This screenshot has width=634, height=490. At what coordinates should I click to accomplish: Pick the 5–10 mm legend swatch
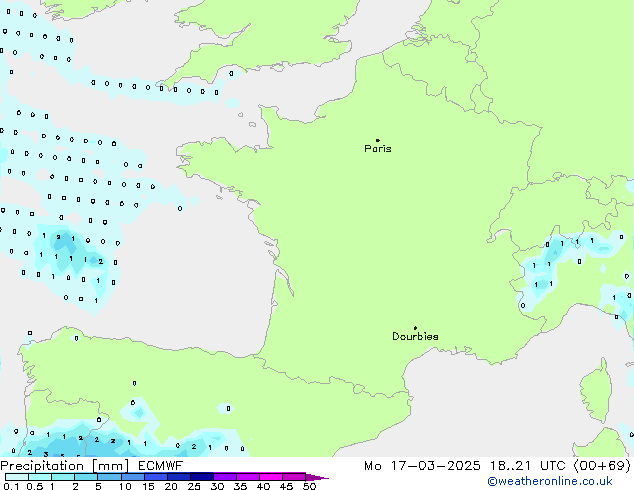pos(109,477)
